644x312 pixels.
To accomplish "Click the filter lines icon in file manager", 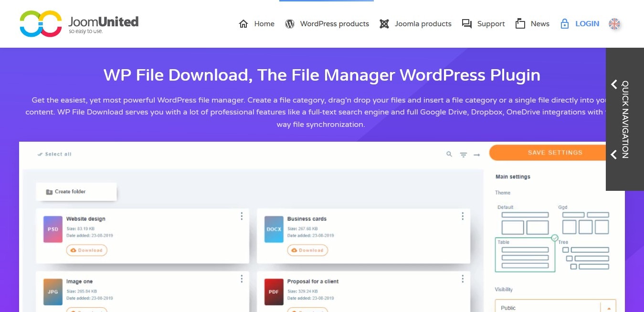I will pyautogui.click(x=463, y=155).
